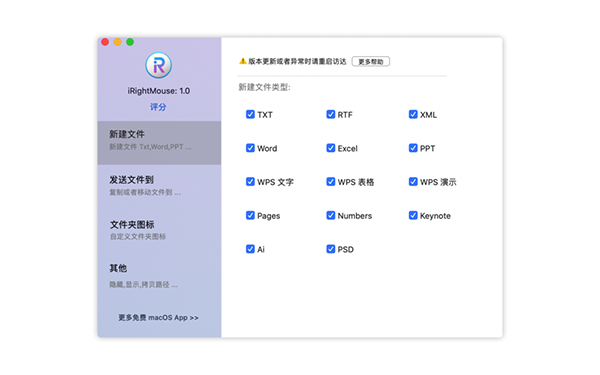600x375 pixels.
Task: Toggle the PSD checkbox
Action: (331, 249)
